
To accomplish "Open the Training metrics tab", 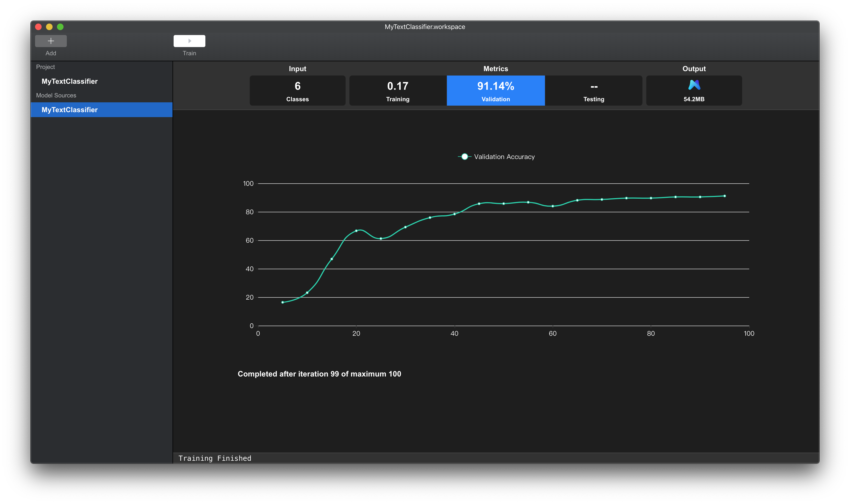I will tap(397, 91).
